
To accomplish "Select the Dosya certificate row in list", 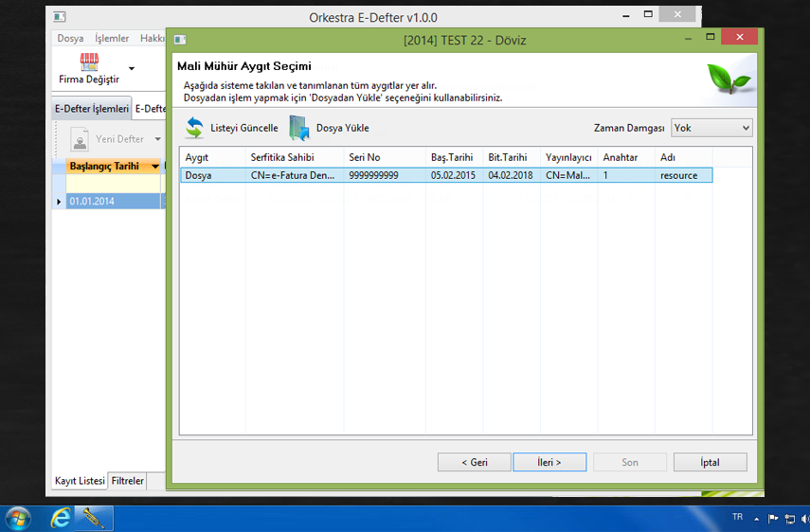I will coord(445,175).
